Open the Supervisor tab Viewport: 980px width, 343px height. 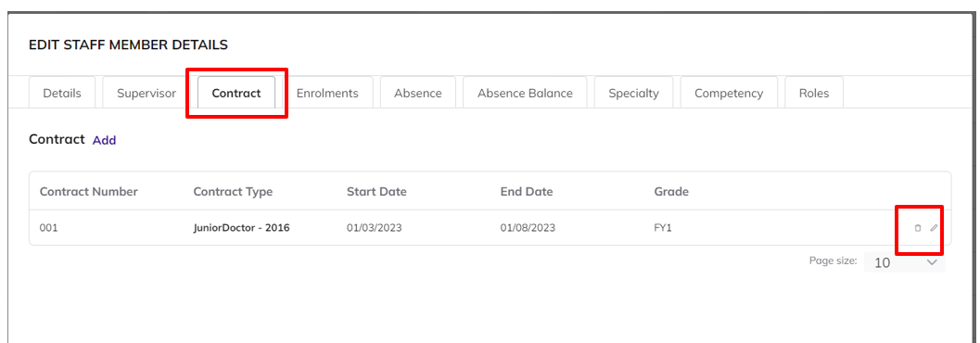[x=146, y=93]
